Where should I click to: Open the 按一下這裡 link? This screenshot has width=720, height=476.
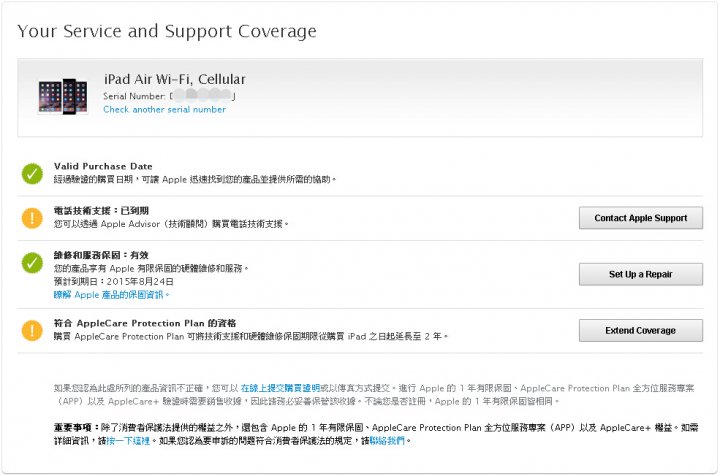128,441
